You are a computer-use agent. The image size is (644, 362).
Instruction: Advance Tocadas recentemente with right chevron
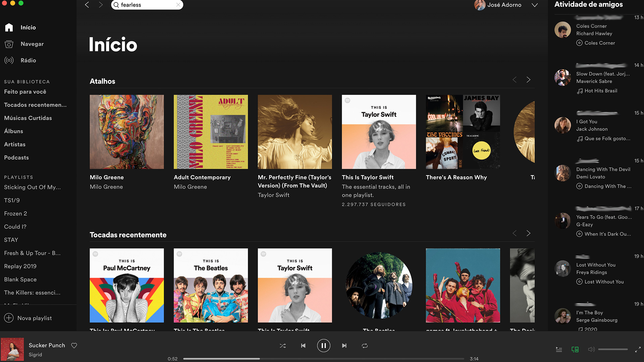pyautogui.click(x=528, y=233)
